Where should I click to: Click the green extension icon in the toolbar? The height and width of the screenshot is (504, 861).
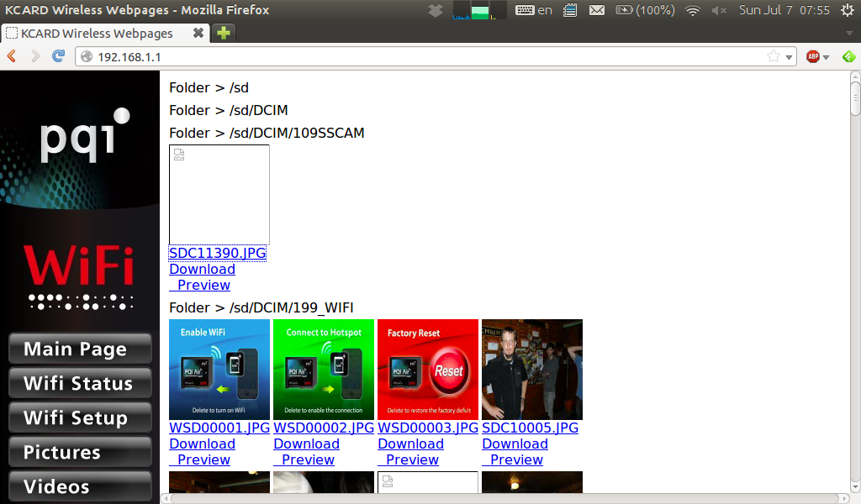pos(849,56)
